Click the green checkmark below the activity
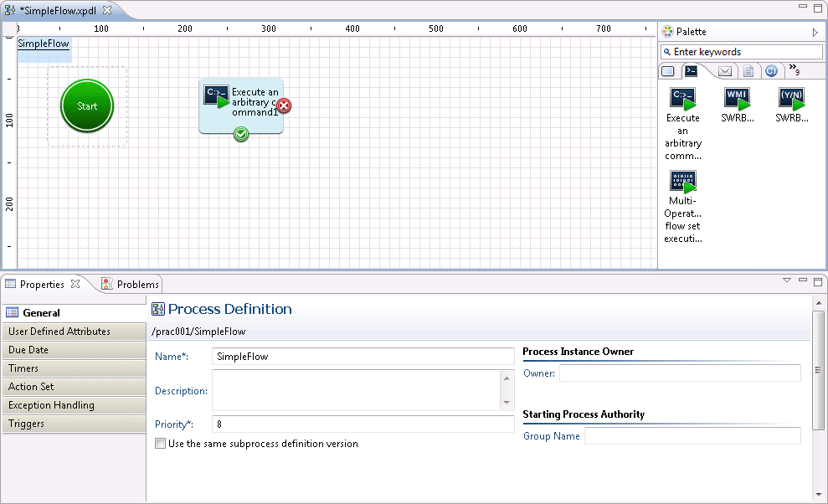828x504 pixels. (241, 134)
